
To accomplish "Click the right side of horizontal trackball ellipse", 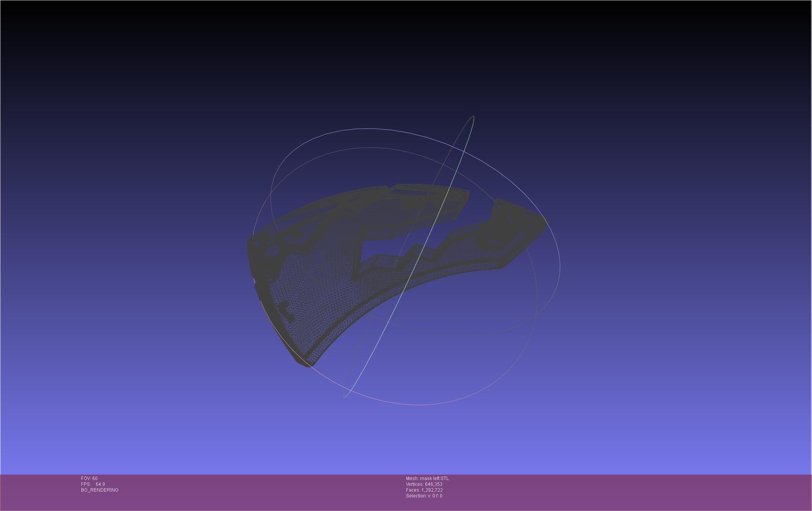I will pos(559,267).
